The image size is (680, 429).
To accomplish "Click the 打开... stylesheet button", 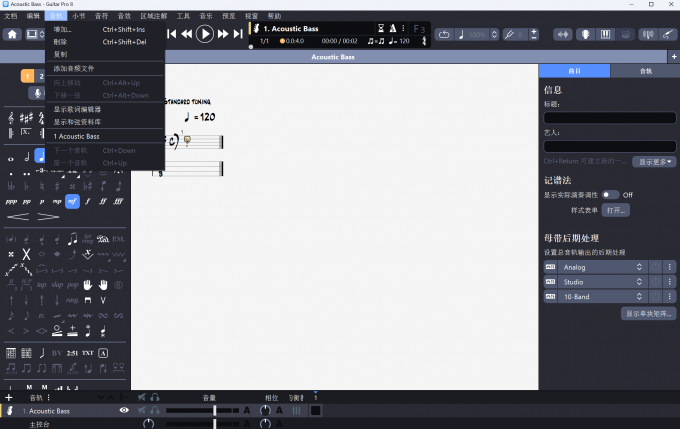I will [x=616, y=211].
